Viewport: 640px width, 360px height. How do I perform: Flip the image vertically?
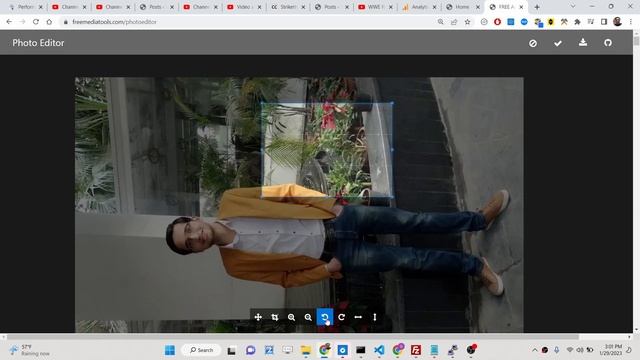[375, 317]
